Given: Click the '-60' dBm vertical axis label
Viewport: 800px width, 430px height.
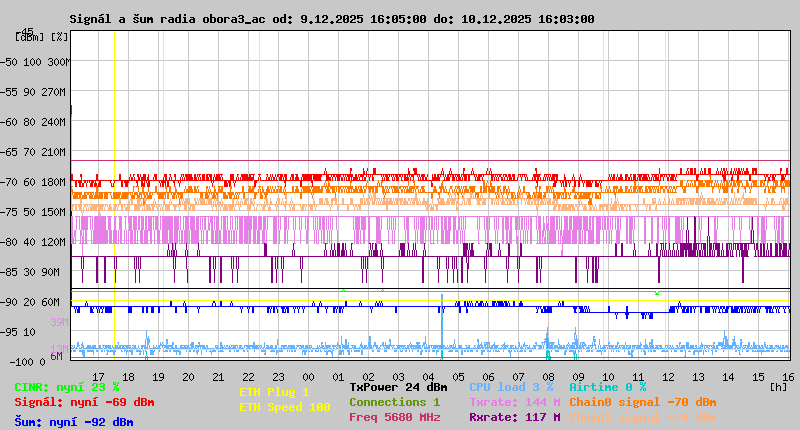Looking at the screenshot, I should [x=9, y=122].
